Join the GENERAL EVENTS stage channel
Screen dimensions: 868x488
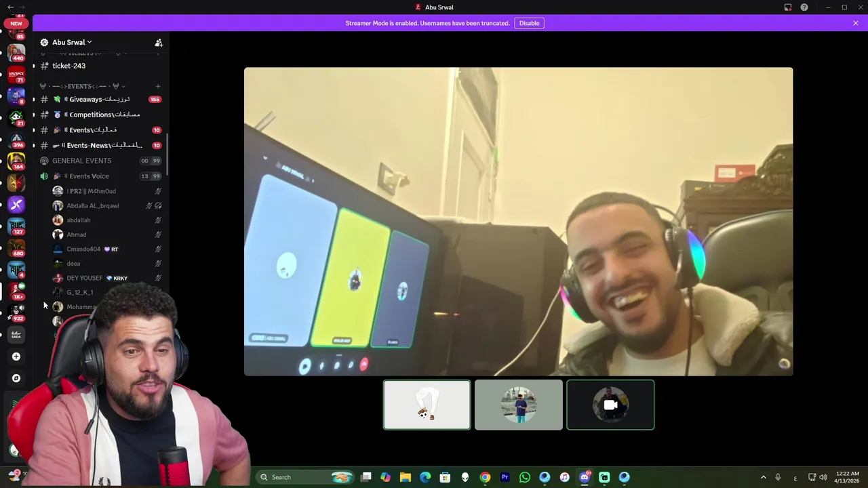100,161
